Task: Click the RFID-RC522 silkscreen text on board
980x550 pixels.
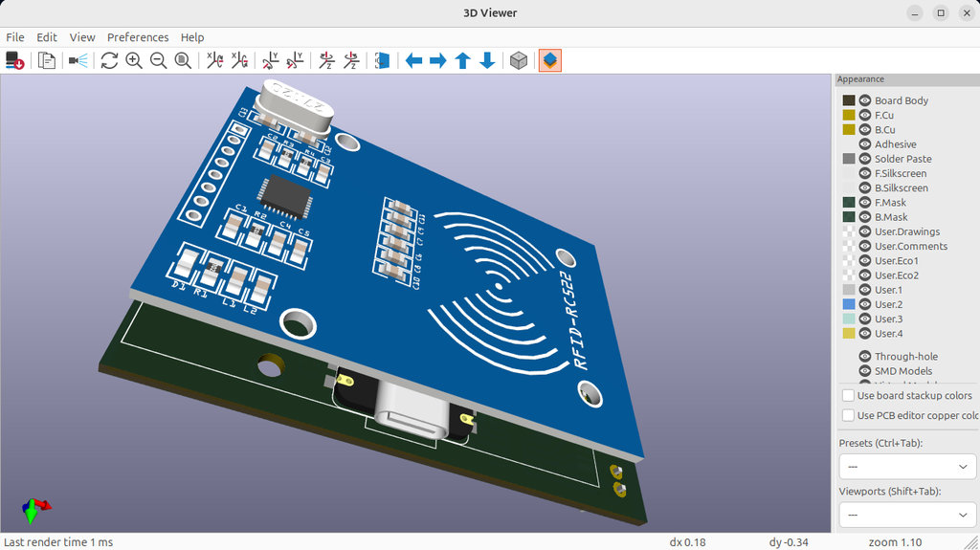Action: 572,320
